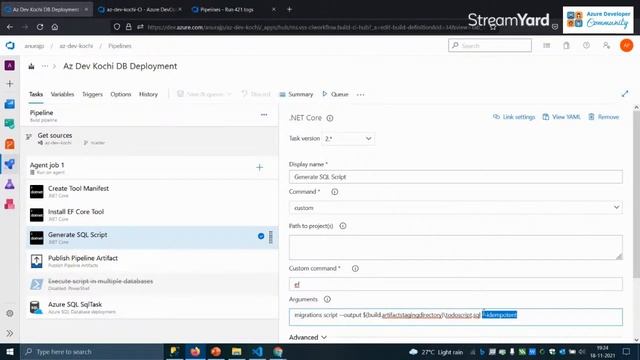Click the more actions ellipsis next to Queue
Viewport: 640px width, 360px height.
point(360,94)
